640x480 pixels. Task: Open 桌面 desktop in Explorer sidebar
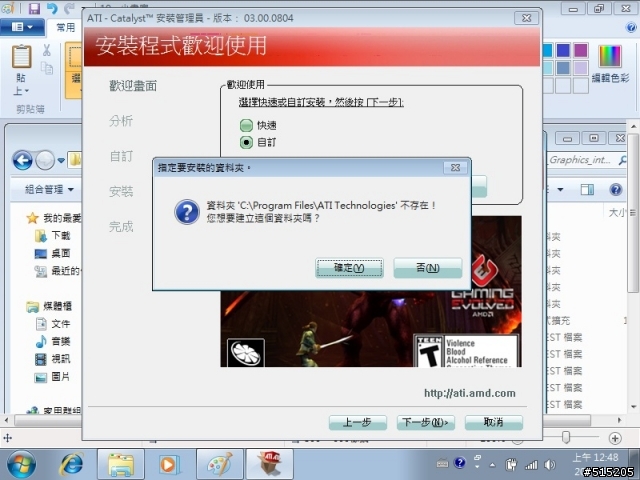click(x=53, y=253)
